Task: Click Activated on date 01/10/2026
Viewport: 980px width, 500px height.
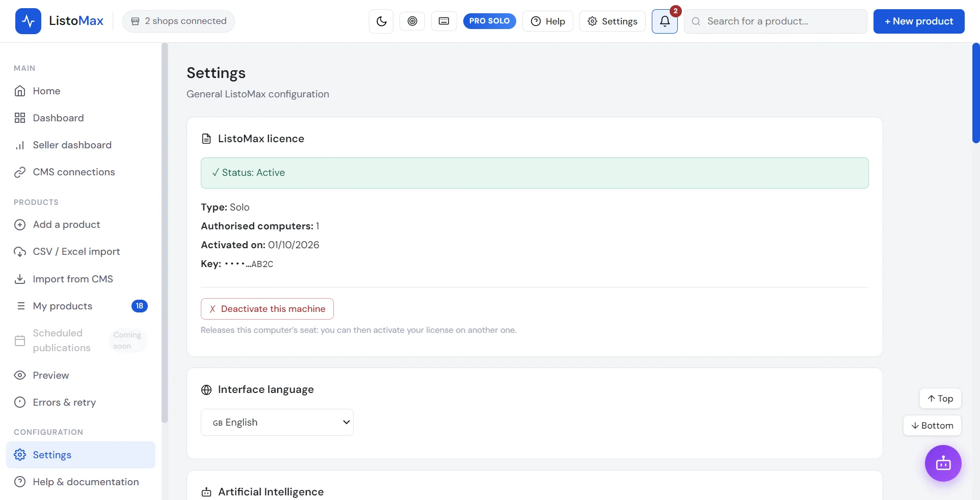Action: coord(294,245)
